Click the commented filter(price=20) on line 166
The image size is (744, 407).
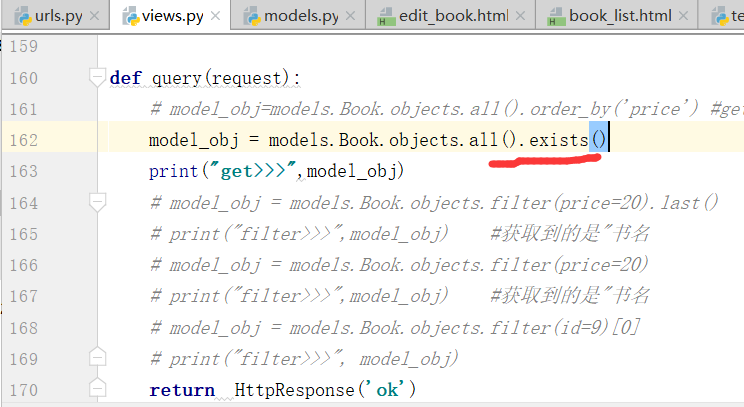[x=399, y=265]
